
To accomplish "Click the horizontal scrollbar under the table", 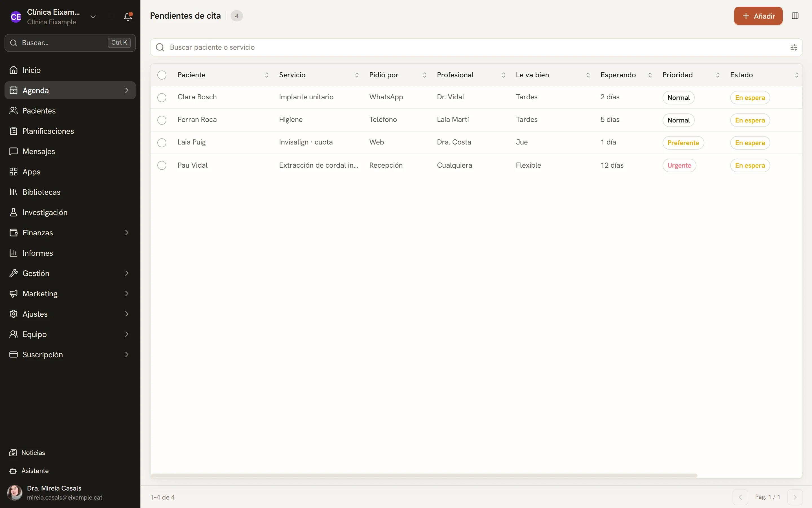I will (424, 476).
